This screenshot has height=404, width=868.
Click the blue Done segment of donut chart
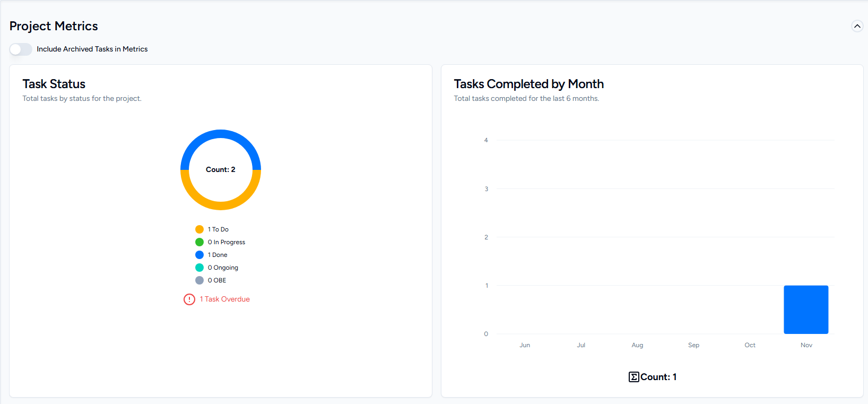(x=221, y=134)
